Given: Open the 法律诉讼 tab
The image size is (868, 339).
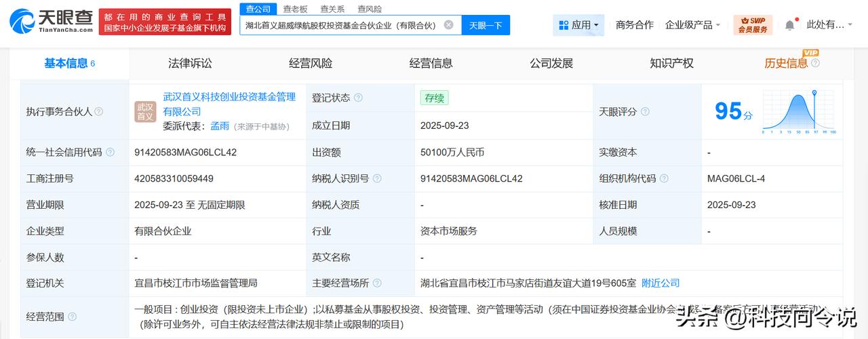Looking at the screenshot, I should tap(190, 63).
